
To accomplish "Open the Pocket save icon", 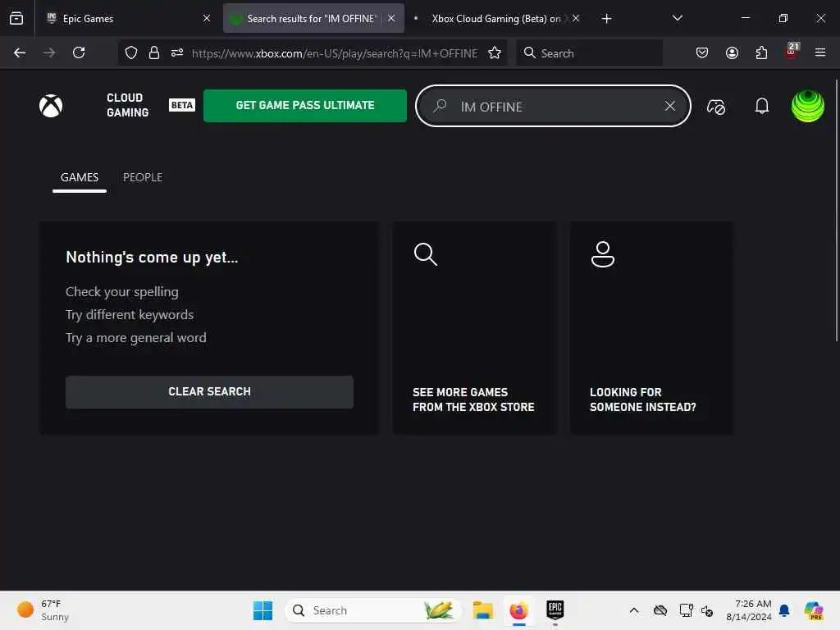I will click(702, 52).
